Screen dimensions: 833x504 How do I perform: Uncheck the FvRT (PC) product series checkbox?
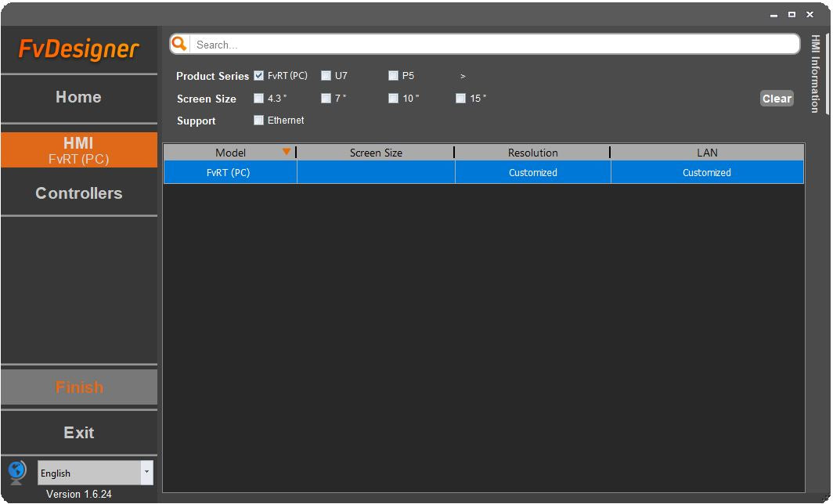[258, 75]
